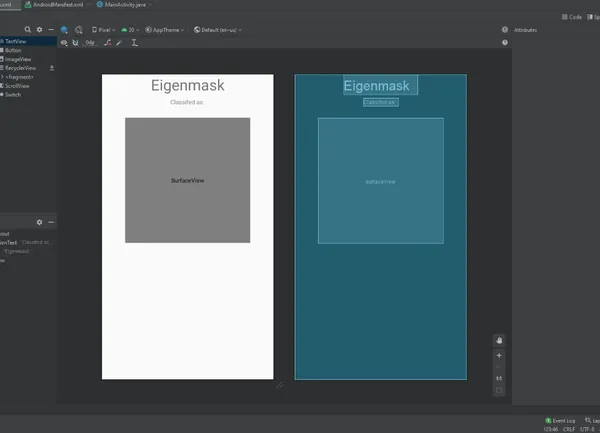Zoom out with the minus icon
This screenshot has height=433, width=600.
coord(499,367)
